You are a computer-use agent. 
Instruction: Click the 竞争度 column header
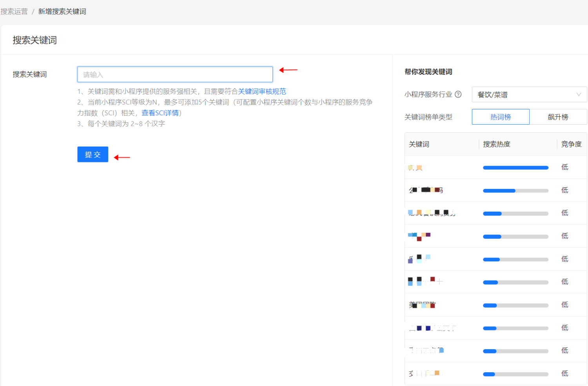pyautogui.click(x=571, y=144)
